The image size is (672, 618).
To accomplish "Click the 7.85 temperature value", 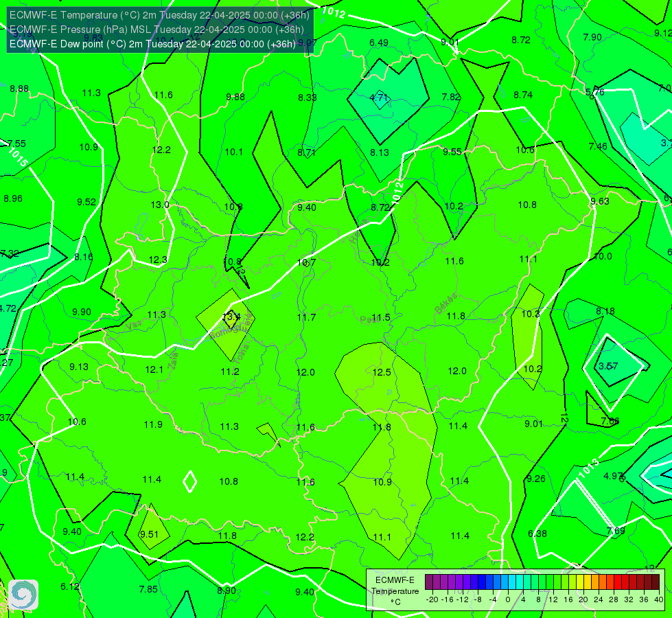I will pyautogui.click(x=148, y=589).
